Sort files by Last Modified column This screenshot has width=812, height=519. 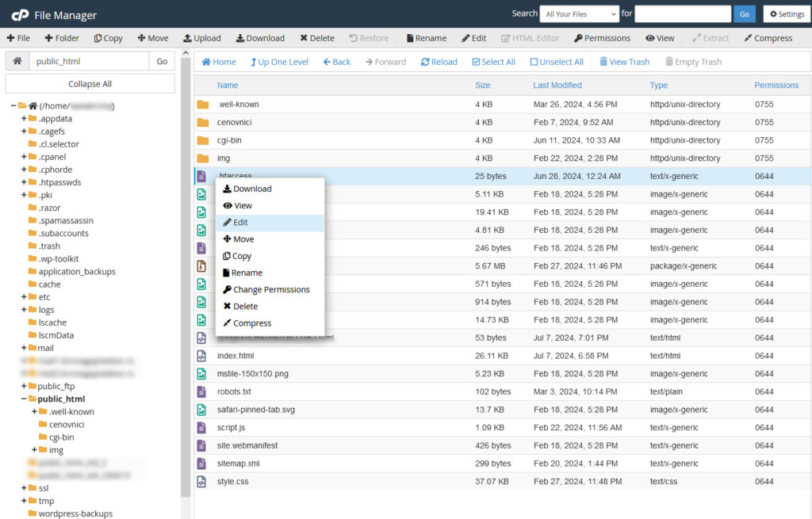pos(557,85)
